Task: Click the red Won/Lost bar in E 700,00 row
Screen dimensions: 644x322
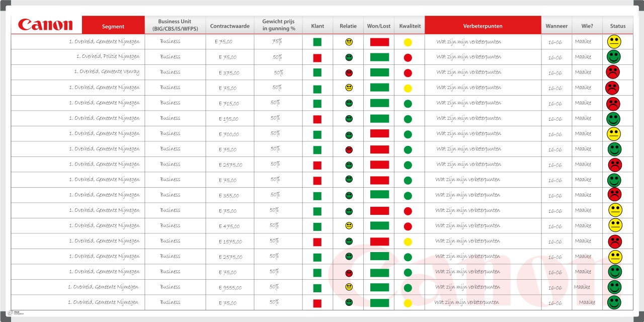Action: (380, 133)
